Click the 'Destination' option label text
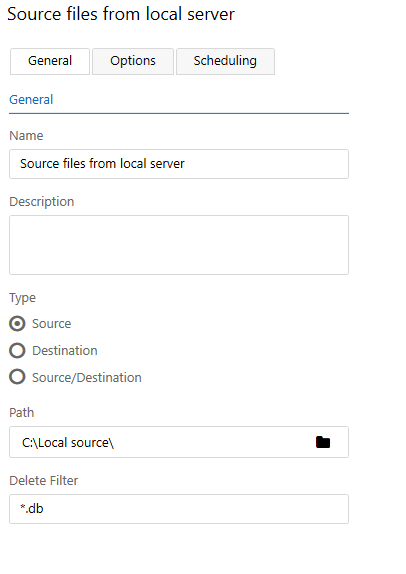 [x=65, y=351]
